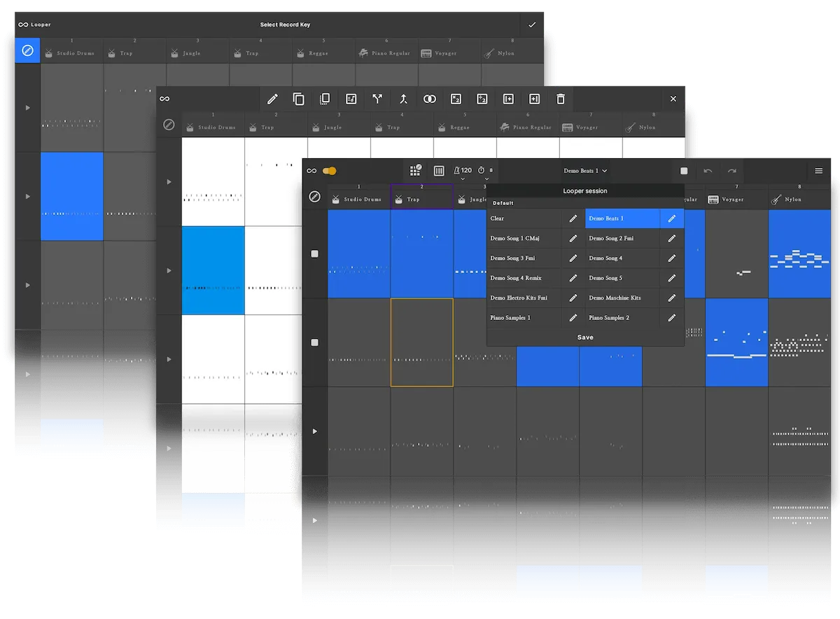Select the blue Studio Drums clip in back window
840x619 pixels.
[x=72, y=196]
